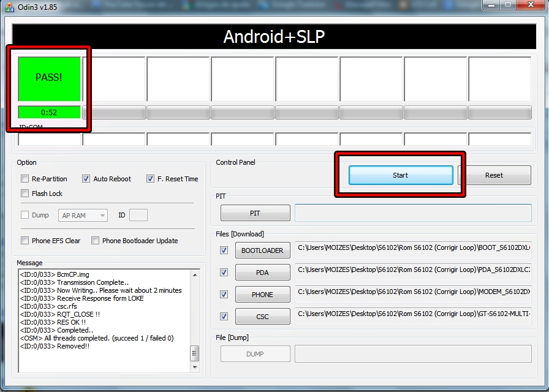Select the 'All threads completed' log line
This screenshot has height=392, width=549.
click(x=97, y=338)
